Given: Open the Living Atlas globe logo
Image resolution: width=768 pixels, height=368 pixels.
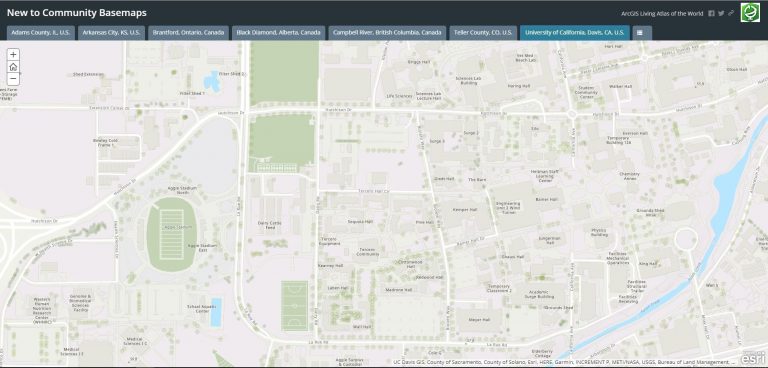Looking at the screenshot, I should point(750,12).
